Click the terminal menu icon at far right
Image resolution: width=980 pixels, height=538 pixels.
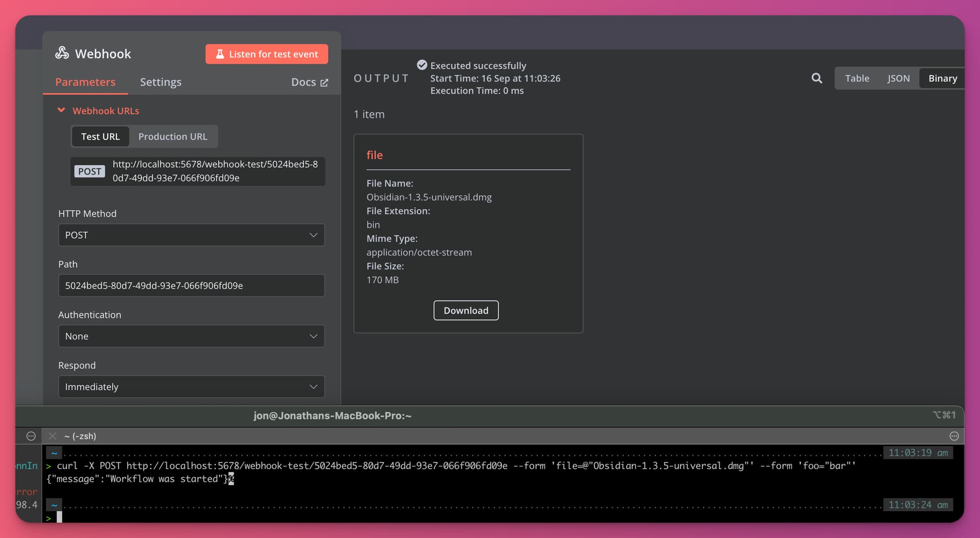coord(954,436)
